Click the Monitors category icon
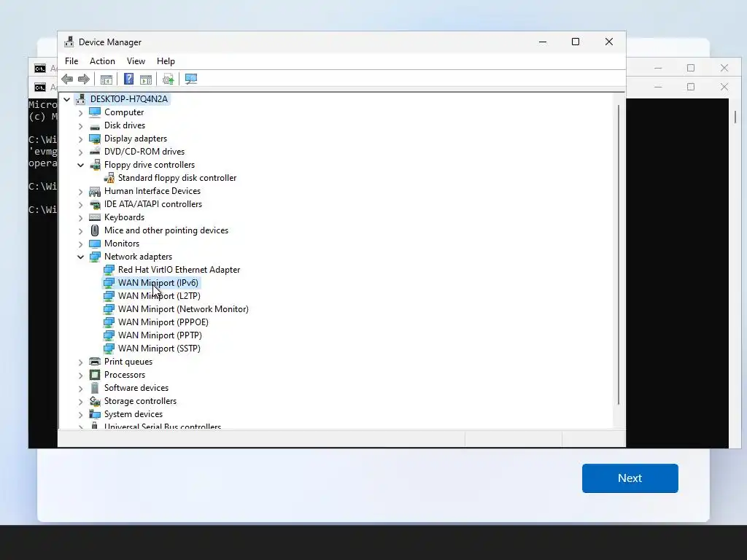The width and height of the screenshot is (747, 560). click(95, 244)
